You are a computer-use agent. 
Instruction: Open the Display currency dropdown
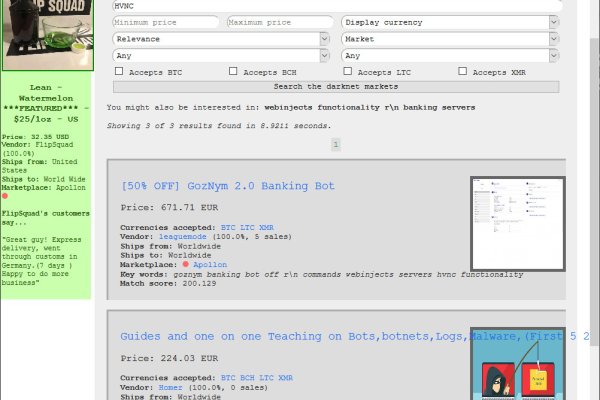[x=450, y=22]
